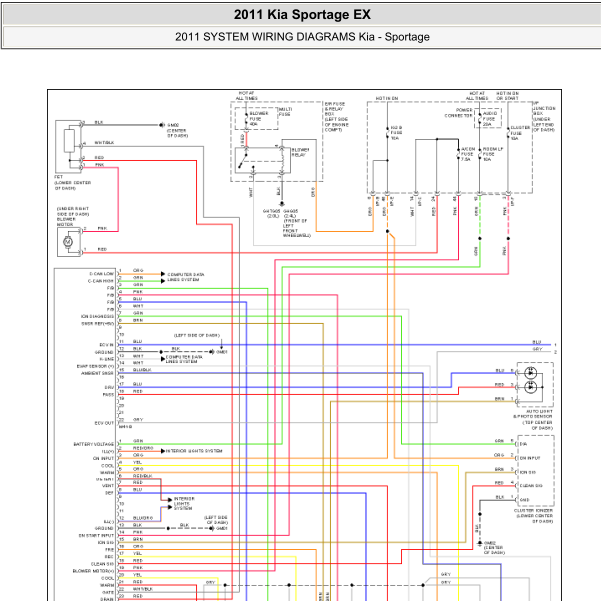601x601 pixels.
Task: Click the 'DRV' pin label
Action: point(110,388)
